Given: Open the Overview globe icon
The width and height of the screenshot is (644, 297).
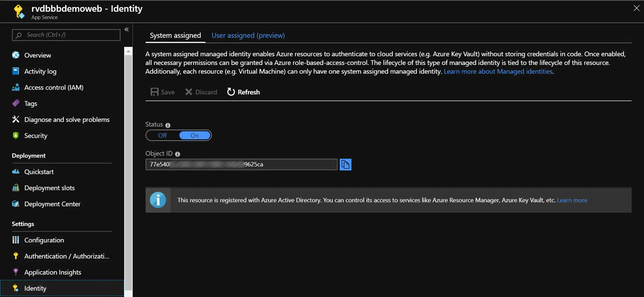Looking at the screenshot, I should click(x=16, y=55).
